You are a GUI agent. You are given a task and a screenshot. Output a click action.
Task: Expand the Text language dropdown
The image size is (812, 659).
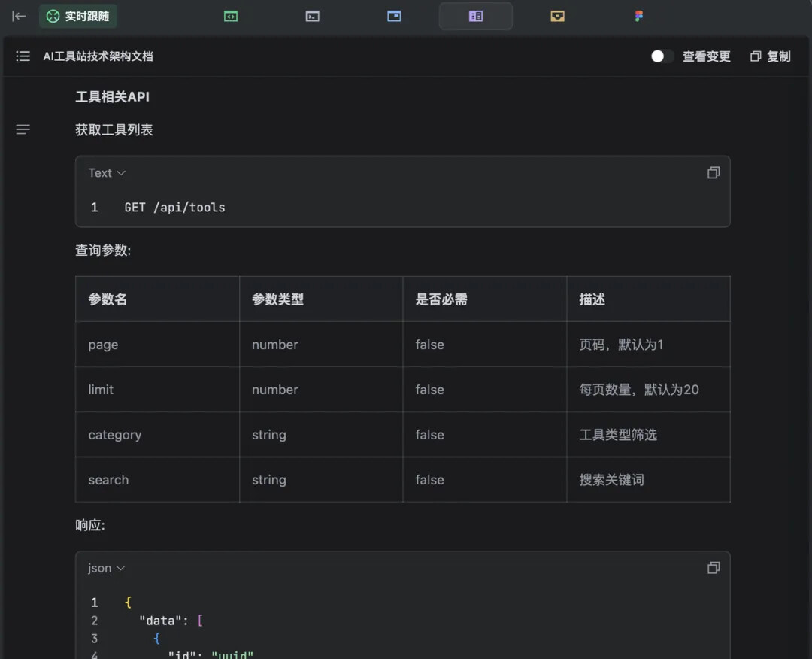[x=107, y=173]
